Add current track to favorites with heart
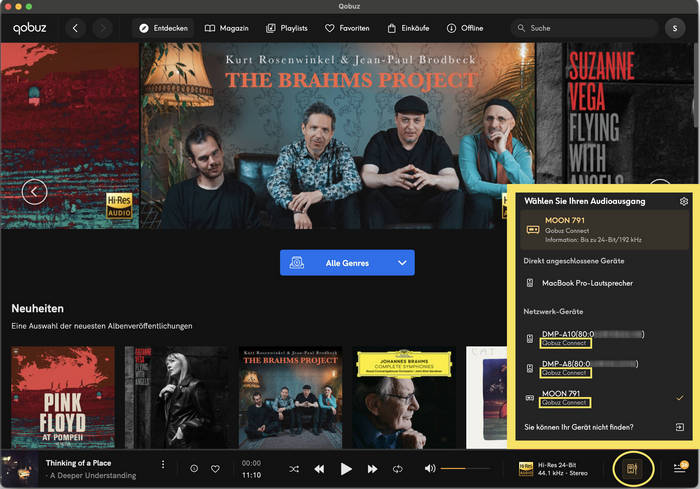Image resolution: width=700 pixels, height=489 pixels. (215, 469)
